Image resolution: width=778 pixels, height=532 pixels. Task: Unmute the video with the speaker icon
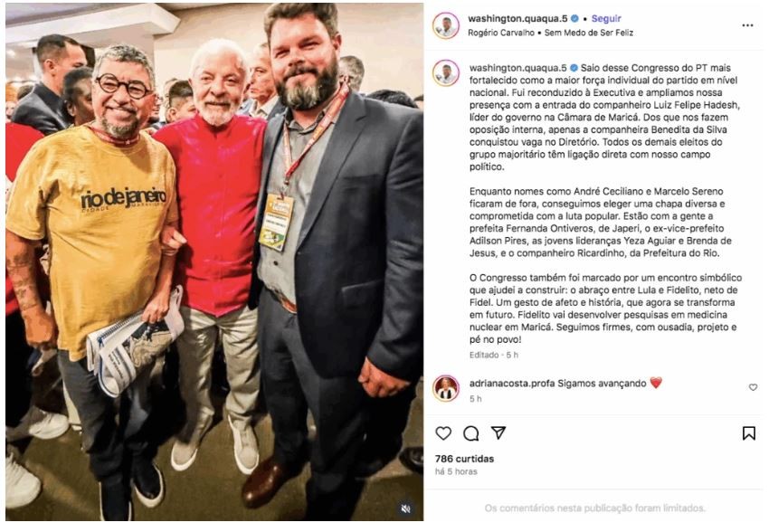pyautogui.click(x=406, y=508)
